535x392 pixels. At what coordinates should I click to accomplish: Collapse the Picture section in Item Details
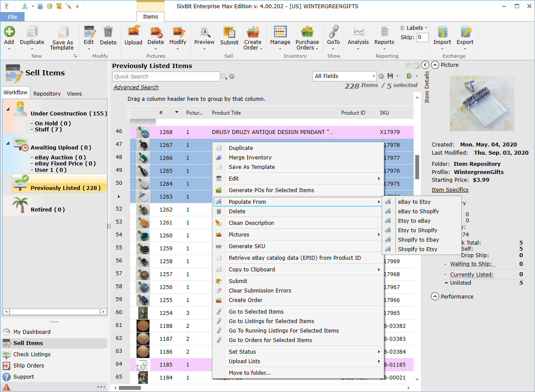(x=435, y=65)
